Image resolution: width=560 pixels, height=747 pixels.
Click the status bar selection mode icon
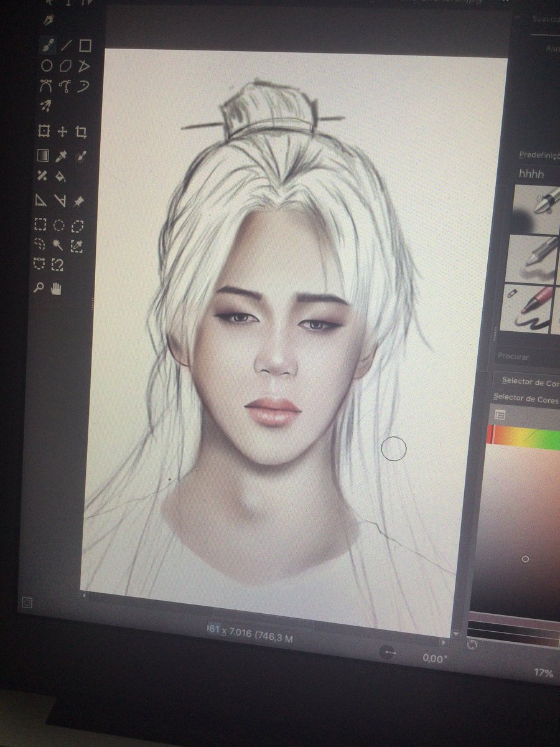coord(26,602)
